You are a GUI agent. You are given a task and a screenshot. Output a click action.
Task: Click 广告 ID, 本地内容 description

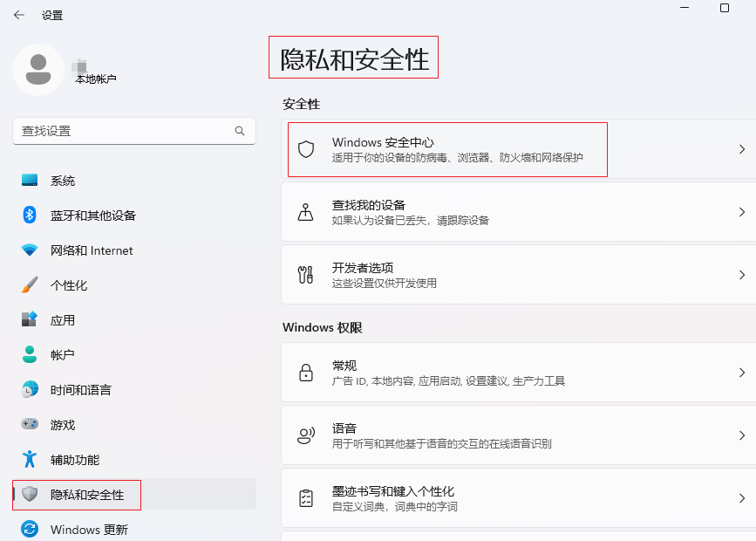448,380
